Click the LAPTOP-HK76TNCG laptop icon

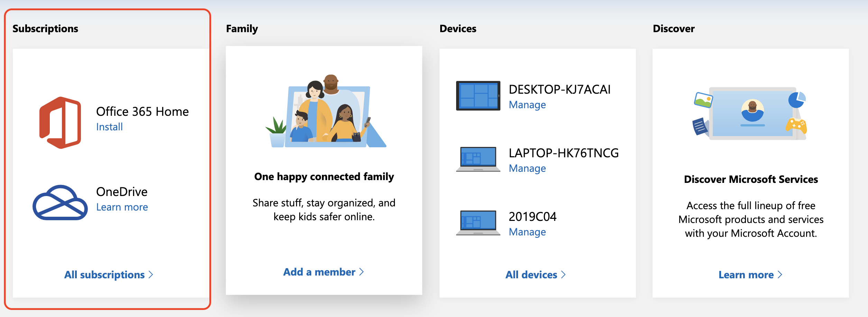[x=478, y=159]
